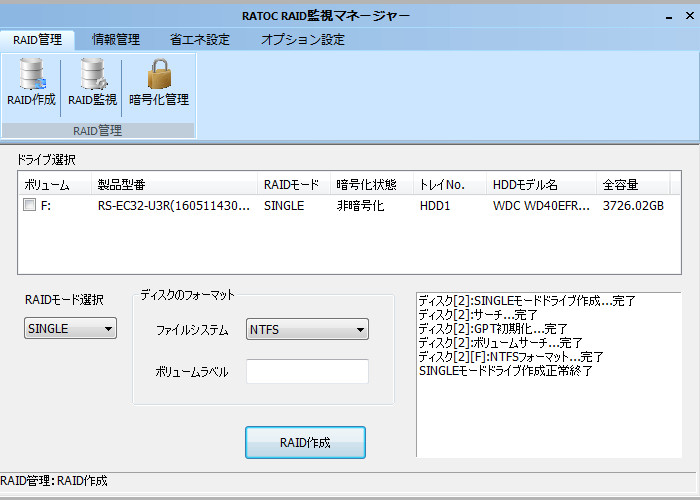Click log line SINGLEモードドライブ作成...完了

point(527,301)
